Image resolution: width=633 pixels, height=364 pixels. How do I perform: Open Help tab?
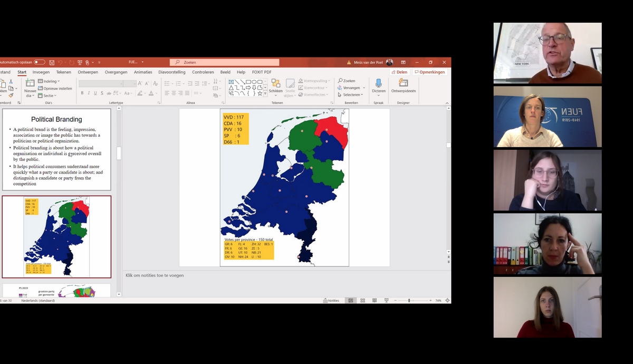point(241,72)
